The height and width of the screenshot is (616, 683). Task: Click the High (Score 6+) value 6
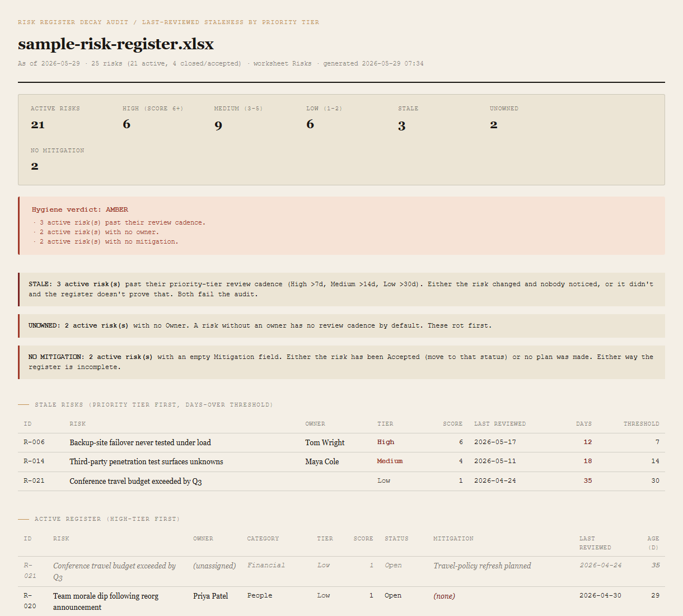127,124
